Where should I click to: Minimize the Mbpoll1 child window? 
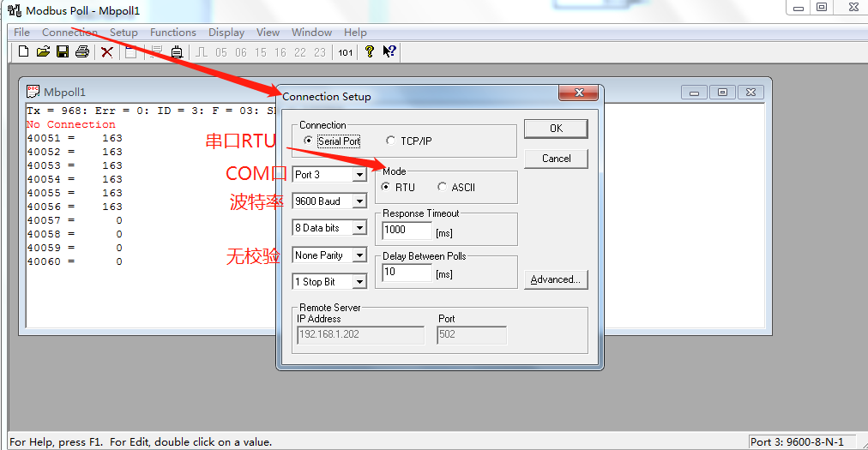694,93
